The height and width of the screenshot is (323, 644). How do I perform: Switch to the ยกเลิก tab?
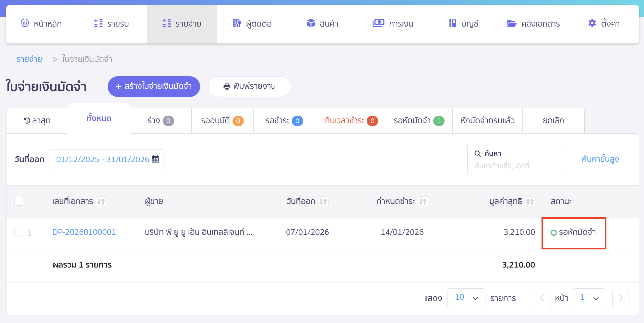click(553, 121)
